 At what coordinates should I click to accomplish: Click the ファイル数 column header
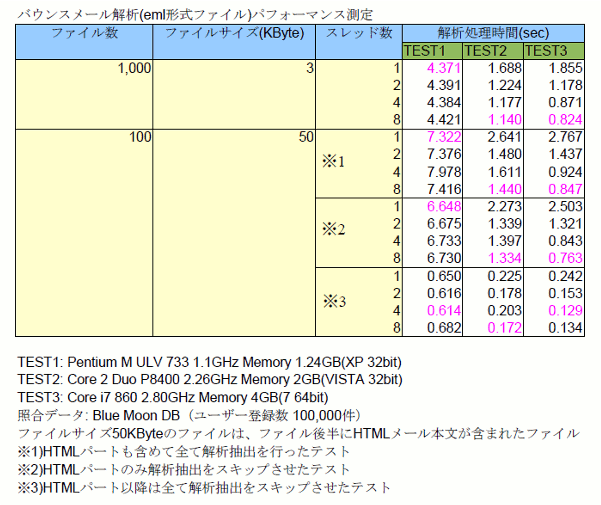pos(84,34)
